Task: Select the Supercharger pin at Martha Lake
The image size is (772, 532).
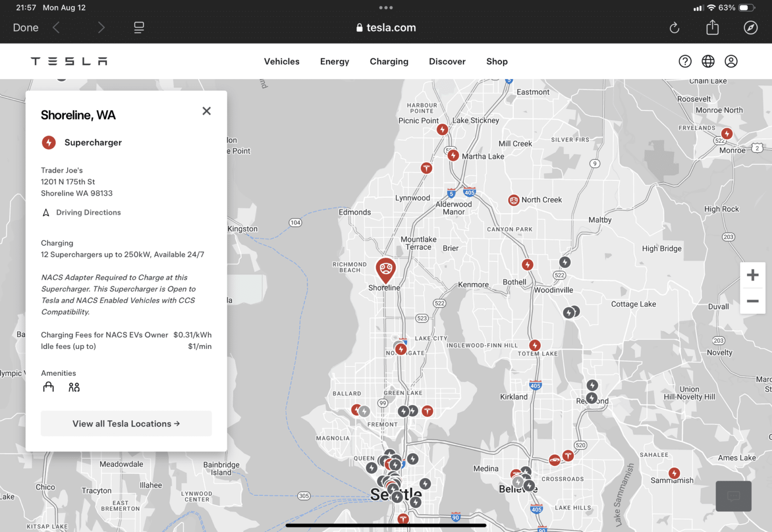Action: [x=453, y=155]
